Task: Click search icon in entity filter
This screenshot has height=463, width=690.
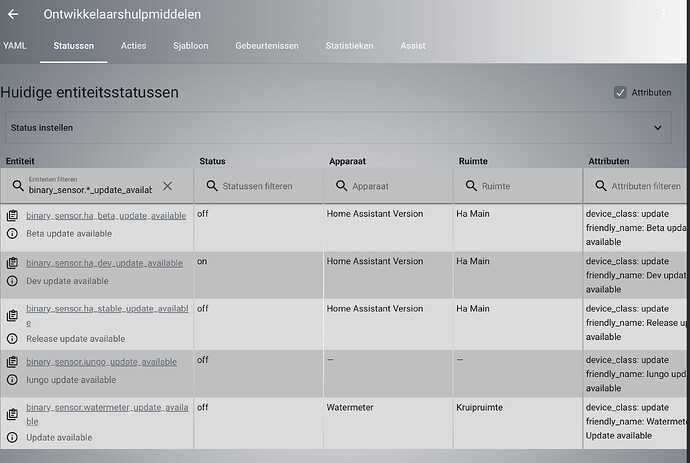Action: pos(18,186)
